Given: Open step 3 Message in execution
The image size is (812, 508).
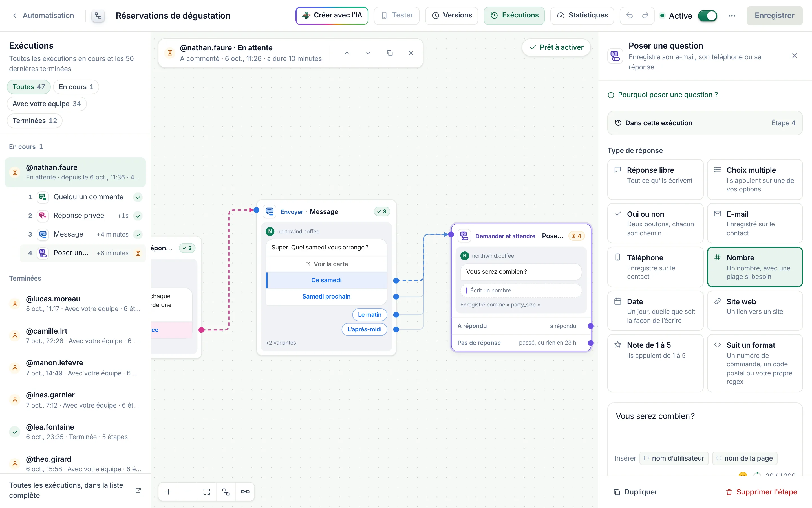Looking at the screenshot, I should tap(83, 234).
